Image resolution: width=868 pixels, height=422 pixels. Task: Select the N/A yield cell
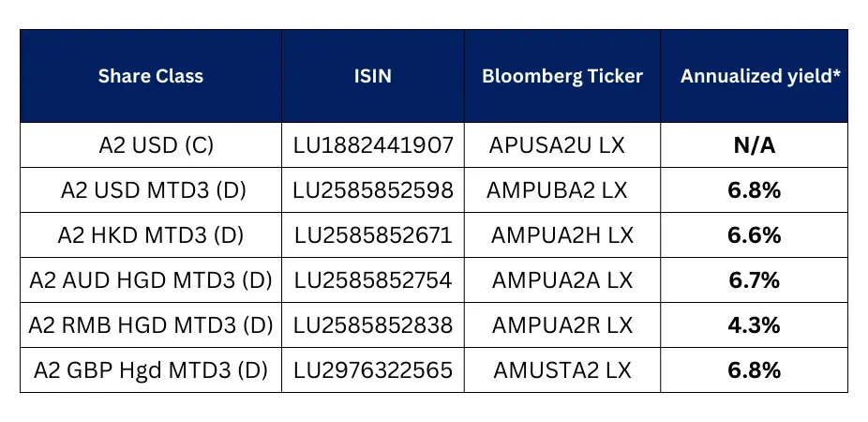(754, 145)
